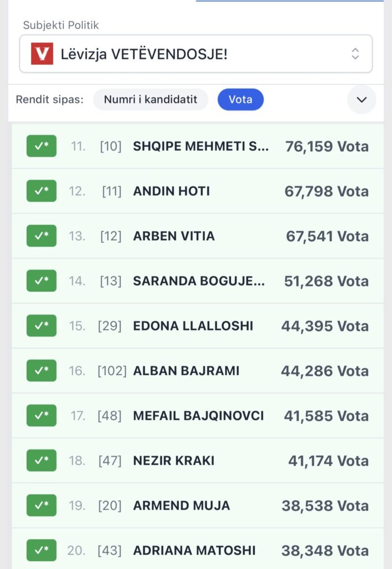Click the red Vetëvendosje party logo icon
The height and width of the screenshot is (569, 392).
[42, 54]
